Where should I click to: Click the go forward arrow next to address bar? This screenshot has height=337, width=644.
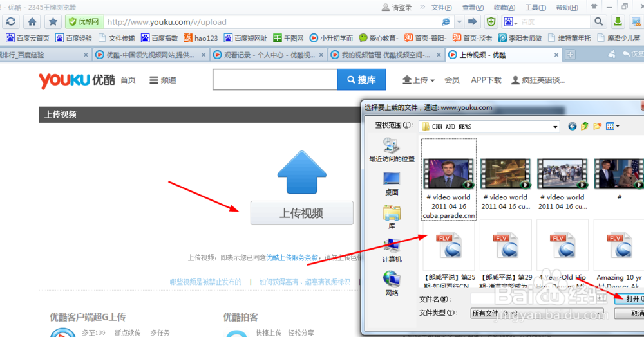click(x=473, y=22)
